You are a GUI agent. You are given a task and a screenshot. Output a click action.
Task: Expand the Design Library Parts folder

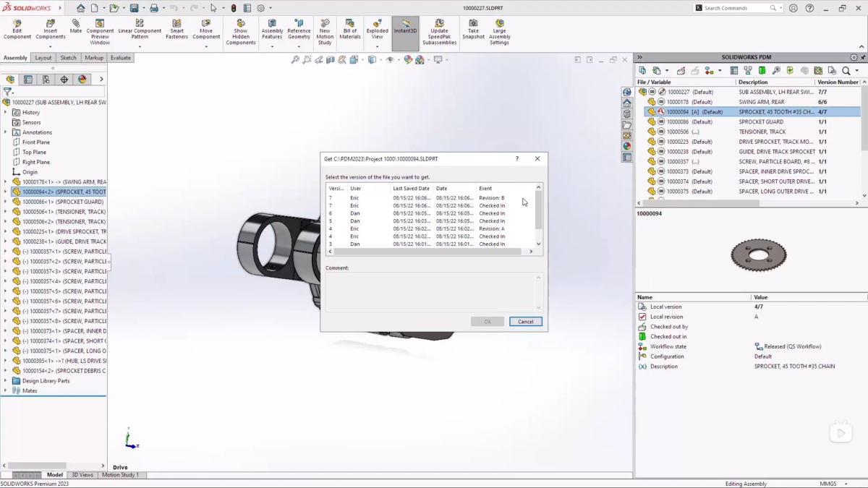[x=6, y=381]
